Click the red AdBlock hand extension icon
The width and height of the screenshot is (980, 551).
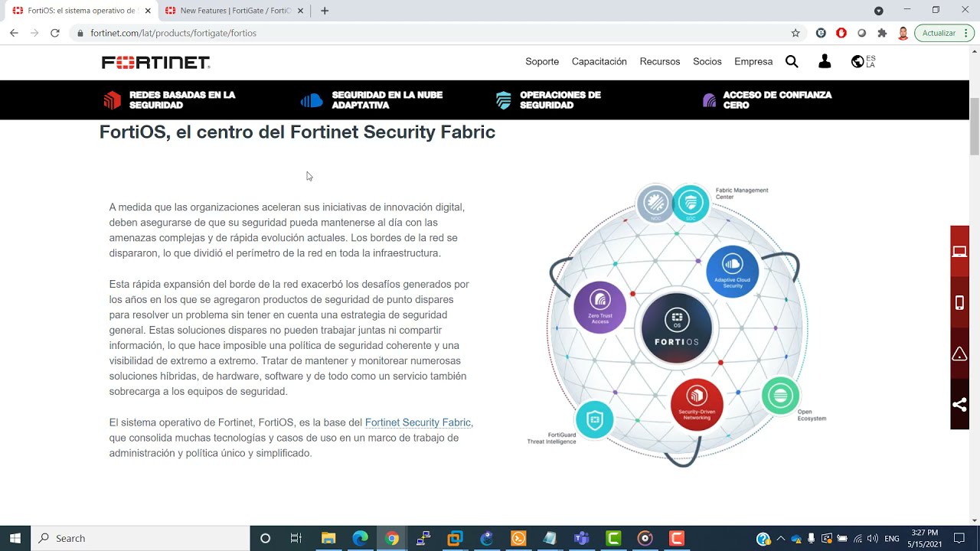[x=841, y=33]
